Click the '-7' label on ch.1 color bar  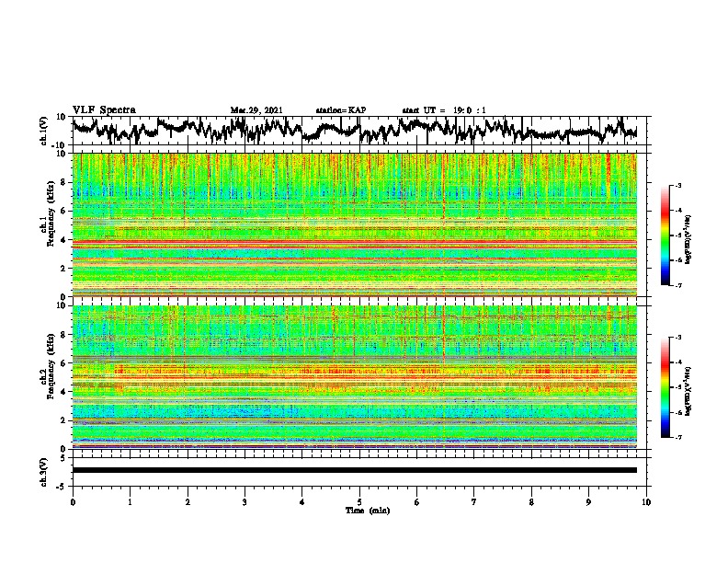tap(678, 285)
